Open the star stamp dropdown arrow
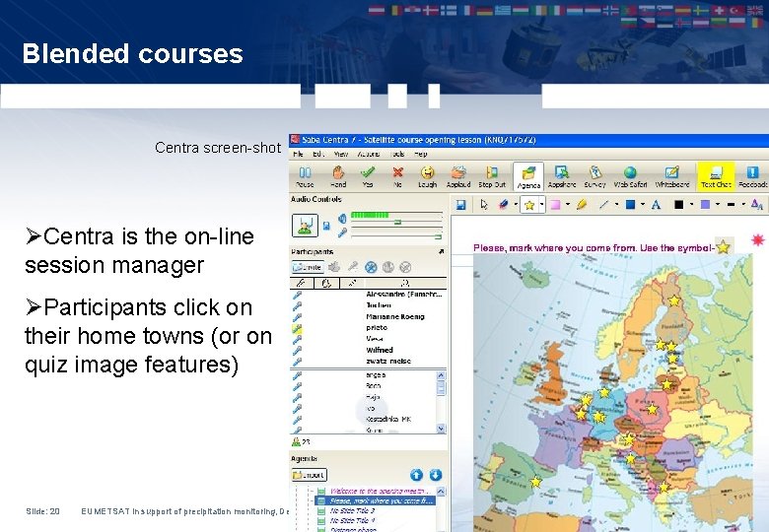Image resolution: width=769 pixels, height=532 pixels. click(542, 205)
